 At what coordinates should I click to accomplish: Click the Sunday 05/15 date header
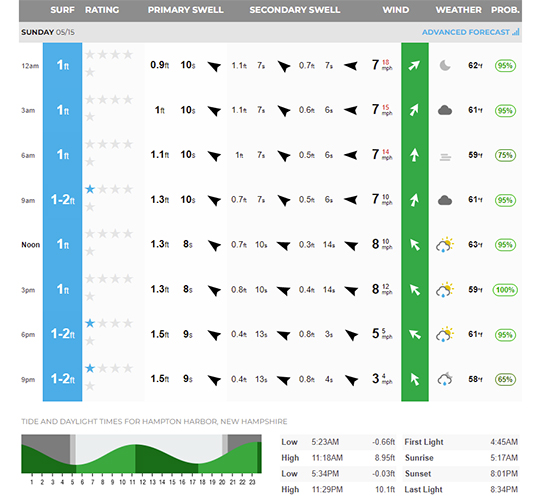(48, 32)
